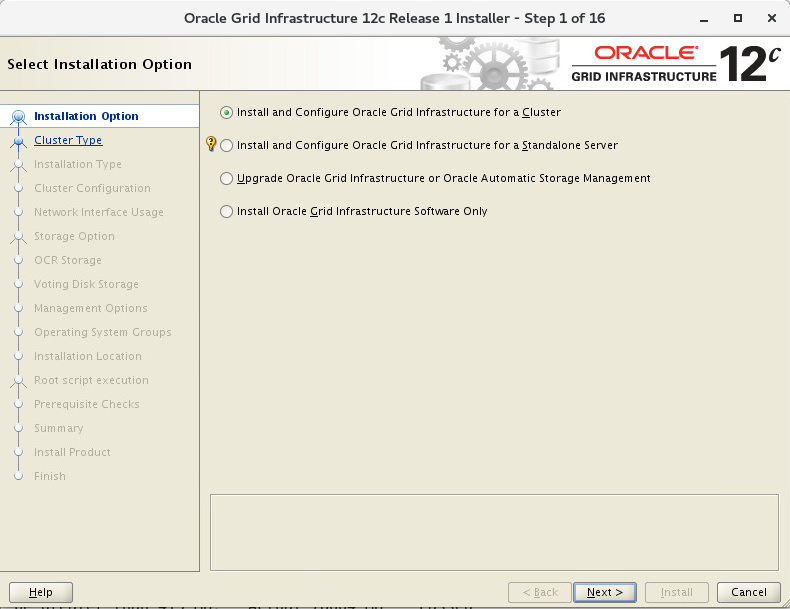790x609 pixels.
Task: Open the Help button
Action: click(41, 592)
